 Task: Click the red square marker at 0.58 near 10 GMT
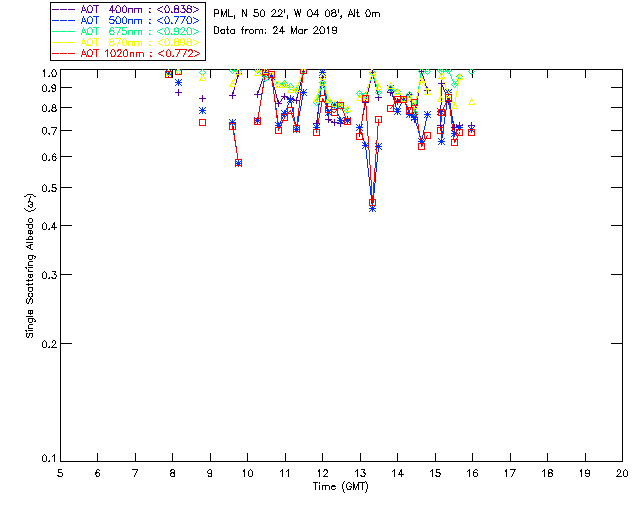(238, 162)
